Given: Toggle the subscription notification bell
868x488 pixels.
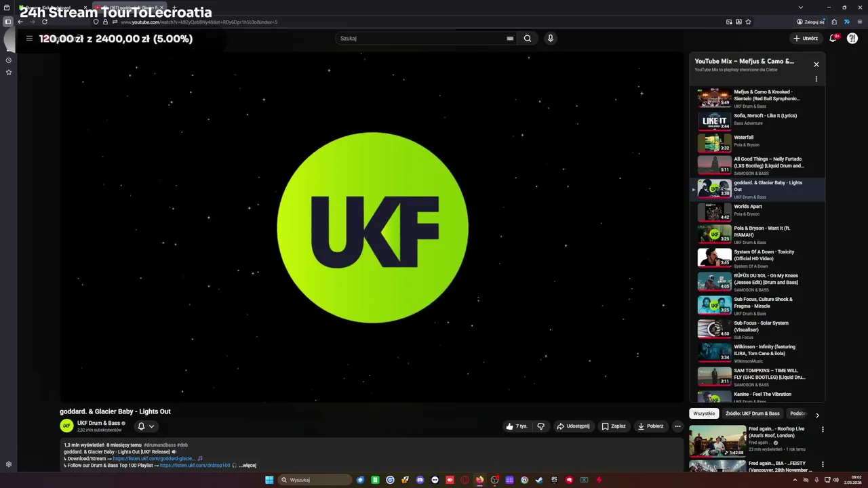Looking at the screenshot, I should [141, 426].
